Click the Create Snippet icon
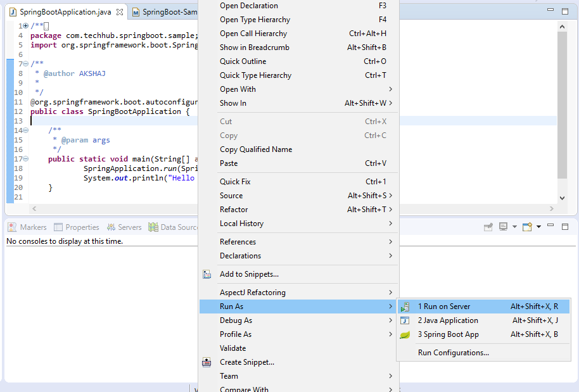Image resolution: width=579 pixels, height=392 pixels. tap(207, 362)
